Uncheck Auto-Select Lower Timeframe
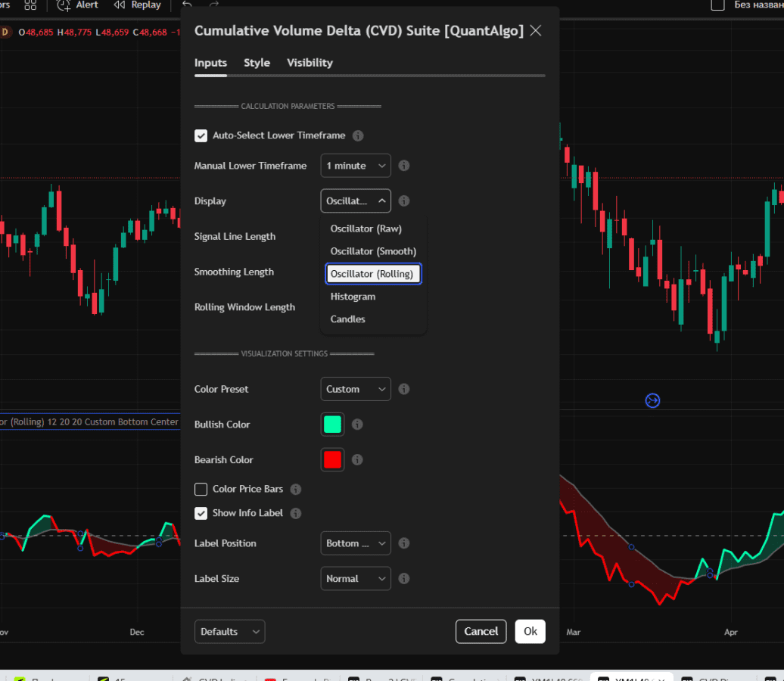The image size is (784, 681). point(201,136)
